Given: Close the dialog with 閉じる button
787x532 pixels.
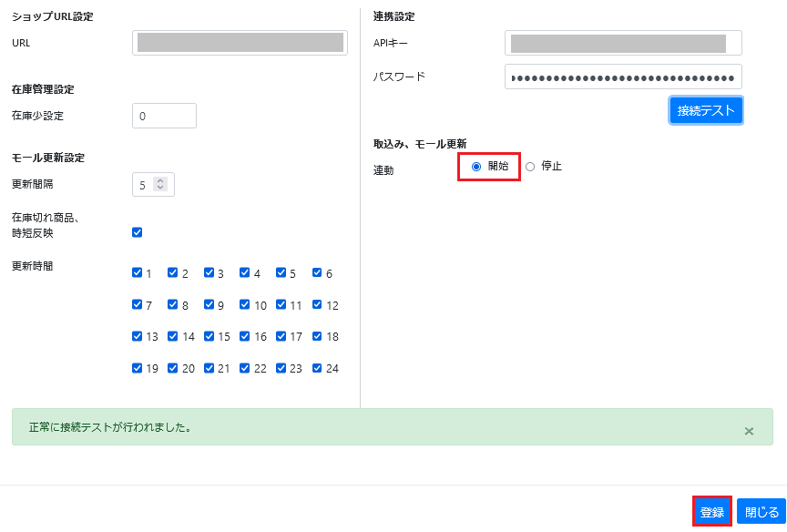Looking at the screenshot, I should [x=761, y=511].
